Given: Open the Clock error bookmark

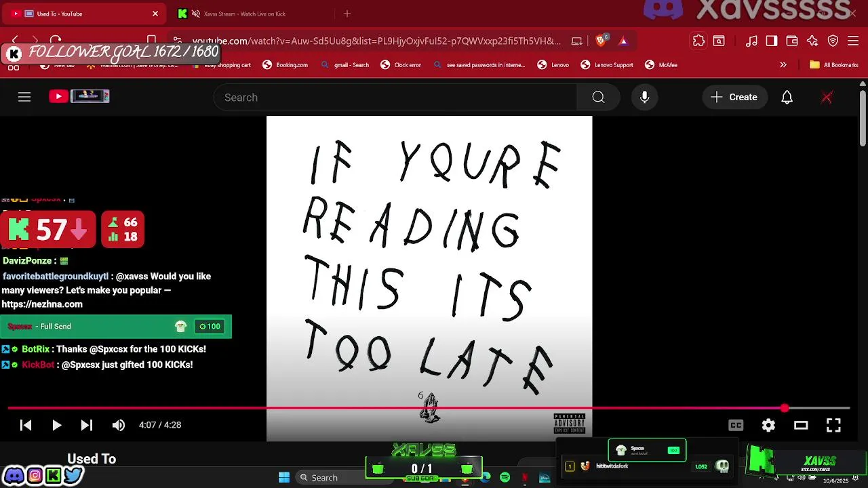Looking at the screenshot, I should click(x=401, y=65).
